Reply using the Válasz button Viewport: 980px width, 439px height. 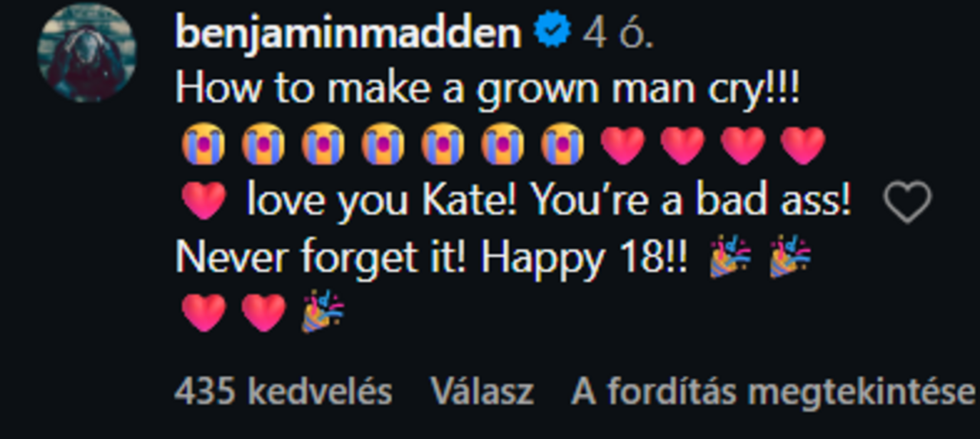click(482, 391)
